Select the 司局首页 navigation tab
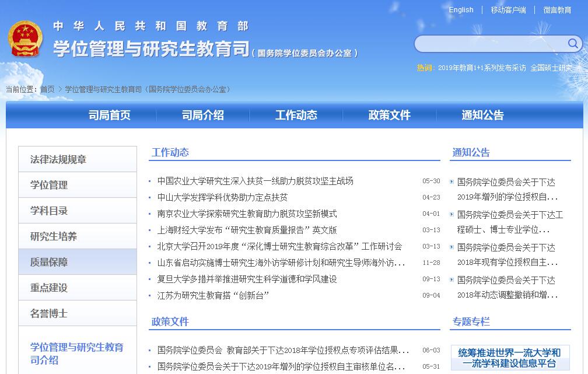 coord(110,116)
